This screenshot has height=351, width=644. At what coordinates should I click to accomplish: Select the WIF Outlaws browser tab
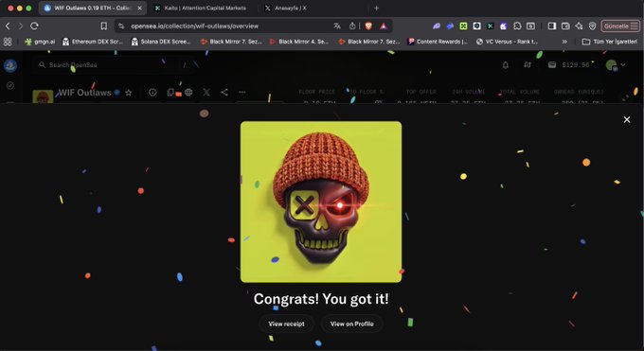click(x=93, y=8)
